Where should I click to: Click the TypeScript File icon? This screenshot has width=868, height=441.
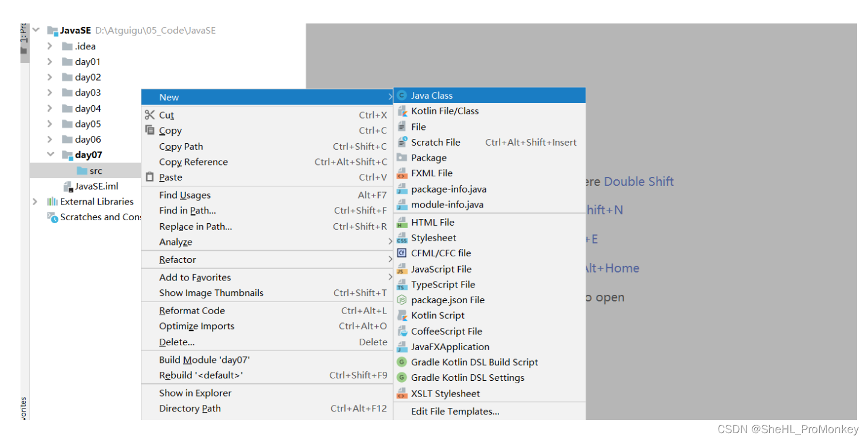pos(401,285)
